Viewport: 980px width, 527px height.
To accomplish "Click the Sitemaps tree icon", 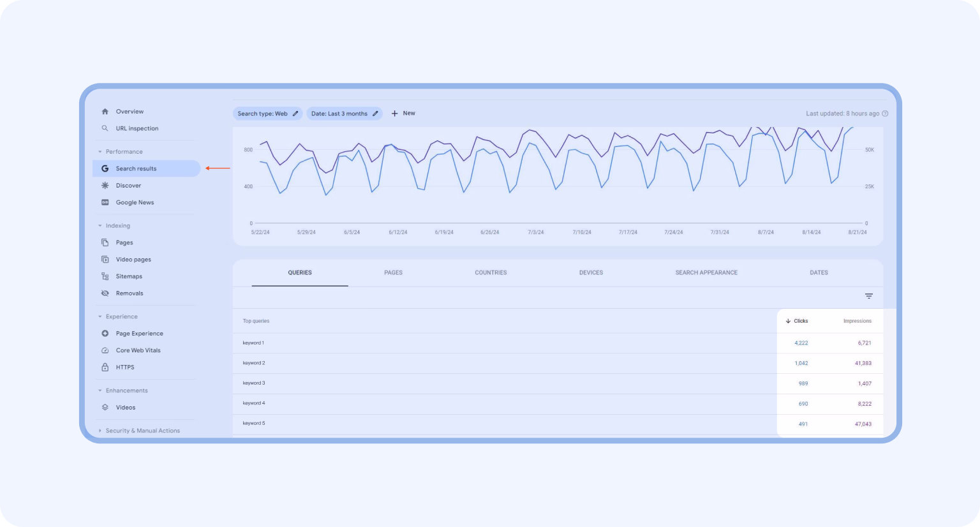I will tap(105, 276).
